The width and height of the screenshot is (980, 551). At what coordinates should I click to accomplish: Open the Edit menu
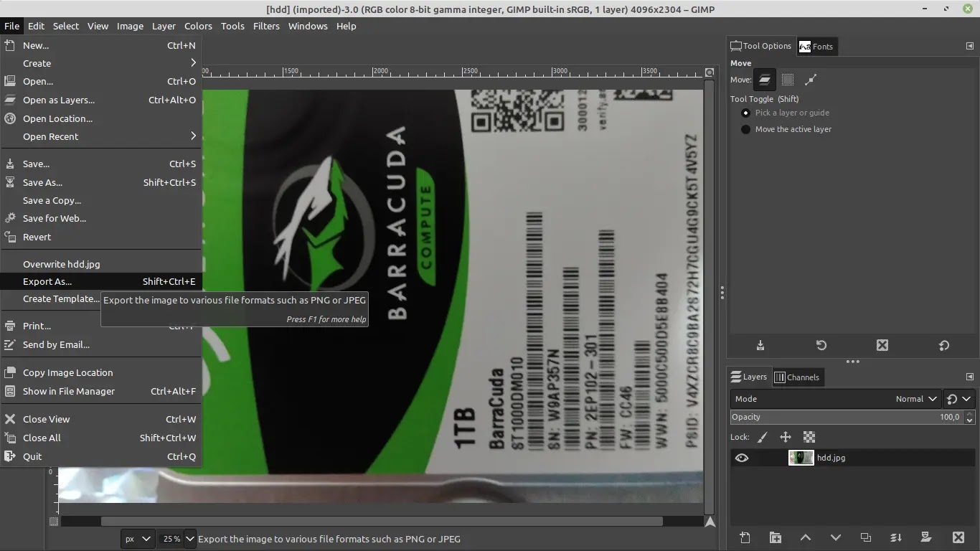(36, 26)
